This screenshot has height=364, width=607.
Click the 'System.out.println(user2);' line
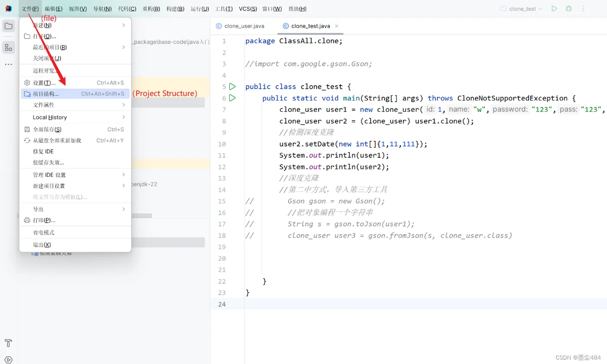334,167
